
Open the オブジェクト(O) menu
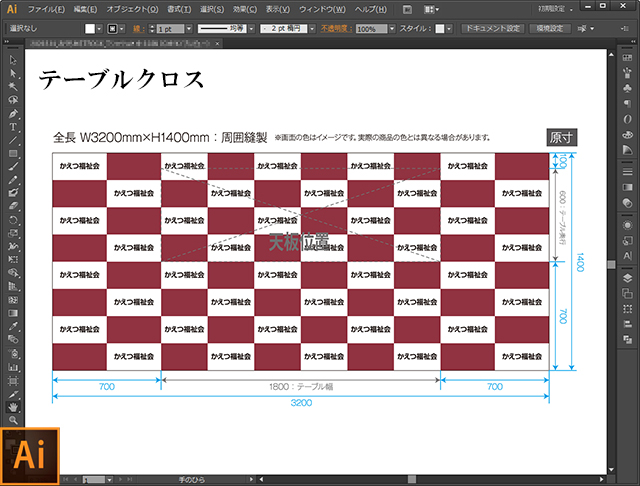click(132, 9)
